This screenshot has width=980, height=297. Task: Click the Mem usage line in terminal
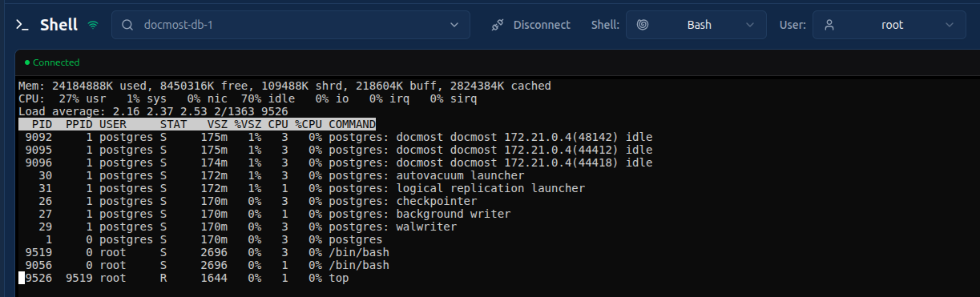tap(284, 86)
